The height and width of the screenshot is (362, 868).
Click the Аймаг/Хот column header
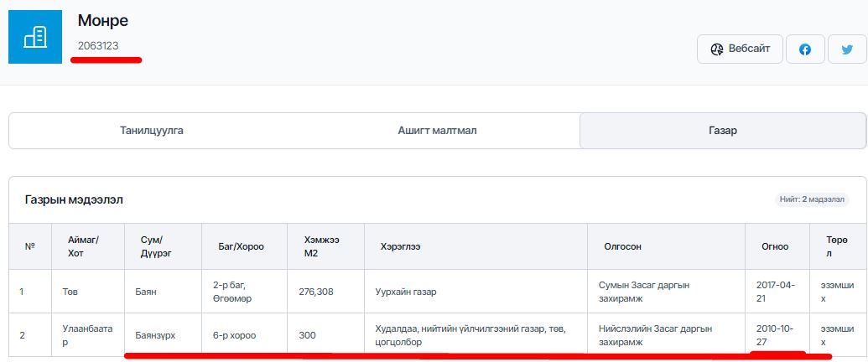[x=83, y=246]
